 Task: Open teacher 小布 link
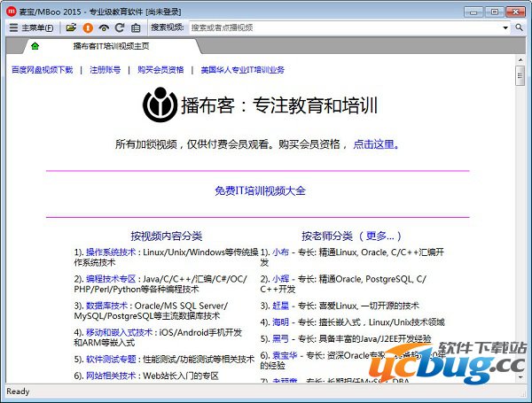click(280, 252)
